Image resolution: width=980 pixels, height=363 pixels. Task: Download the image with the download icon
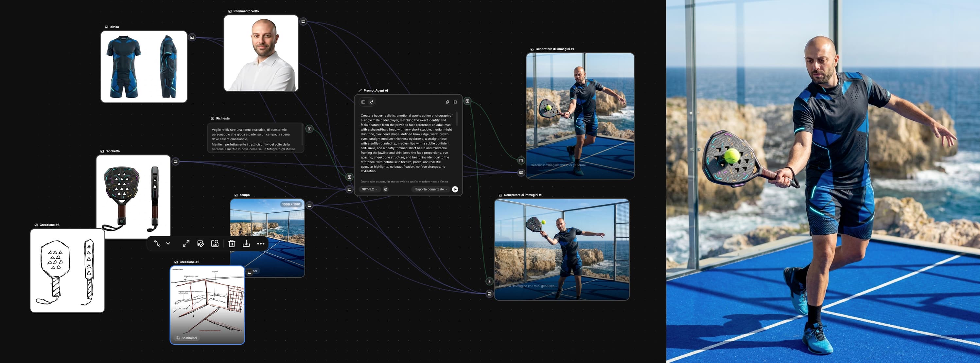(247, 244)
